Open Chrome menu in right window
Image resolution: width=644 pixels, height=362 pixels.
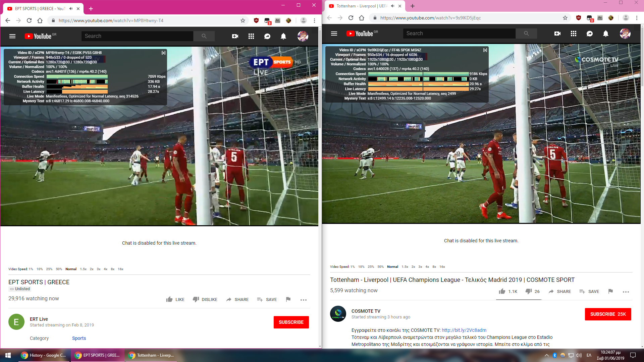[x=637, y=18]
